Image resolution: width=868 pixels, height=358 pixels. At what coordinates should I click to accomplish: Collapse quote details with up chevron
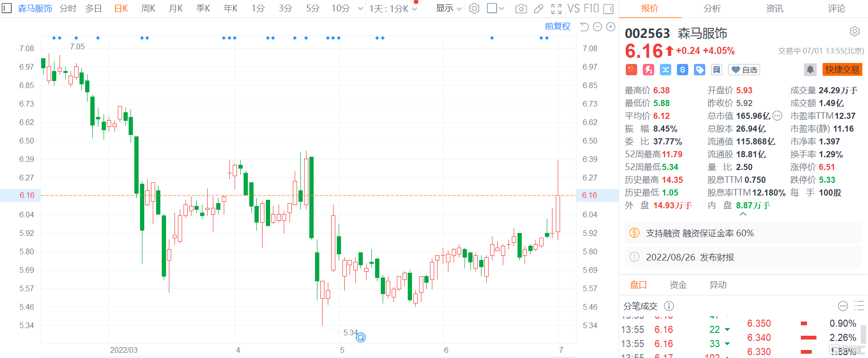coord(743,214)
